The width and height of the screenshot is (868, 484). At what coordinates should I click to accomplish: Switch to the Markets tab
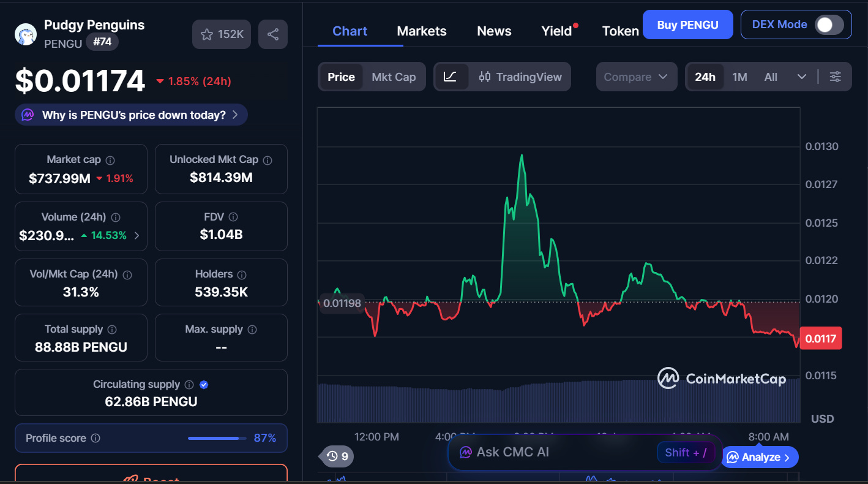point(421,31)
